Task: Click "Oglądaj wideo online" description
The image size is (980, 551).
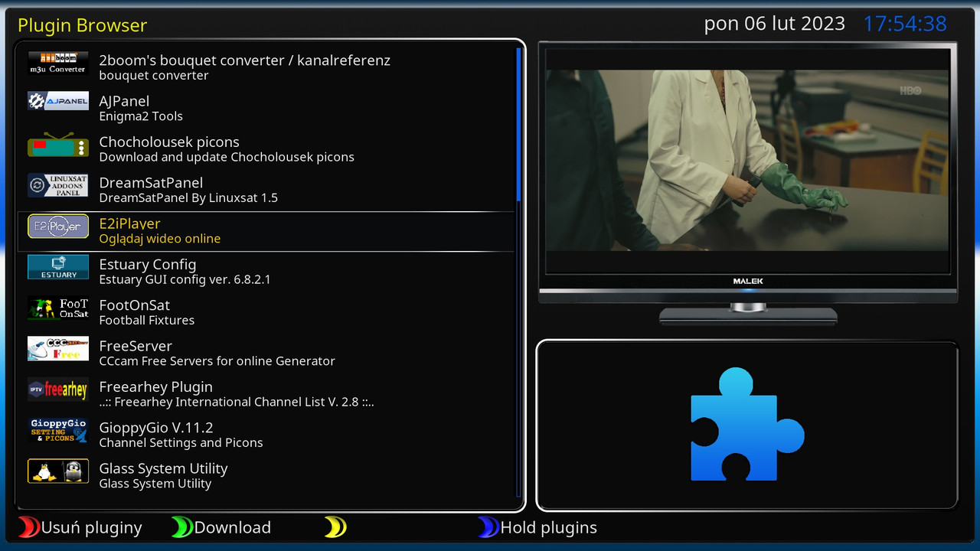Action: [x=160, y=239]
